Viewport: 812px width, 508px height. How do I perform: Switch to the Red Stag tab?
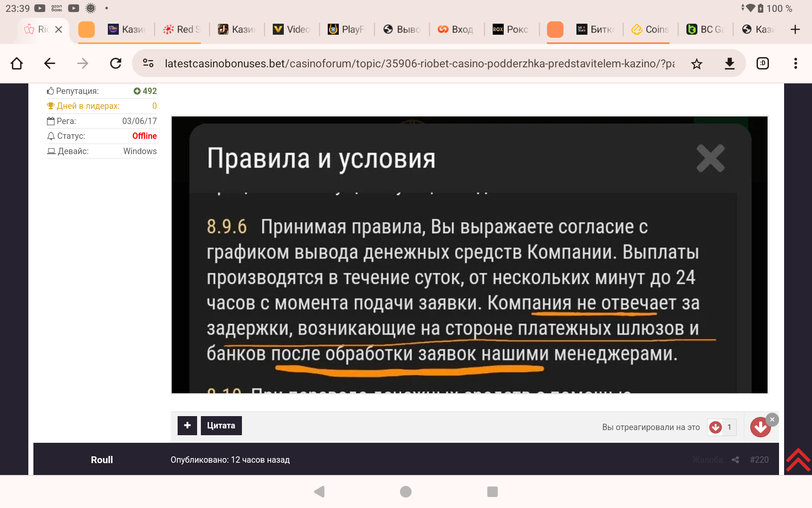(x=182, y=29)
